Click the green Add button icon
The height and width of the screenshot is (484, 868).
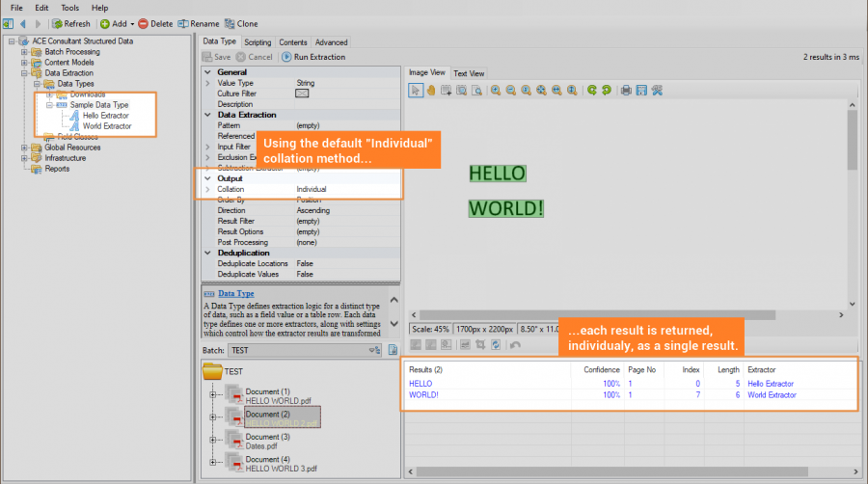105,23
